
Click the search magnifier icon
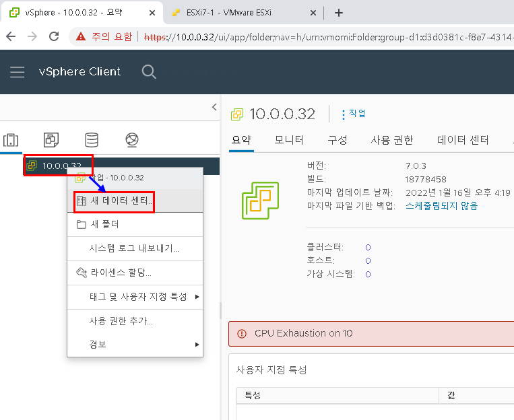[x=149, y=72]
